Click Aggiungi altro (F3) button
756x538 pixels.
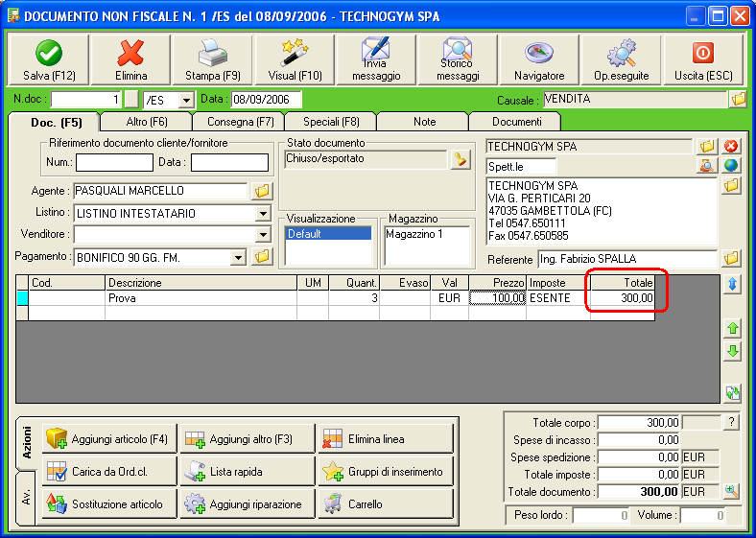(248, 439)
